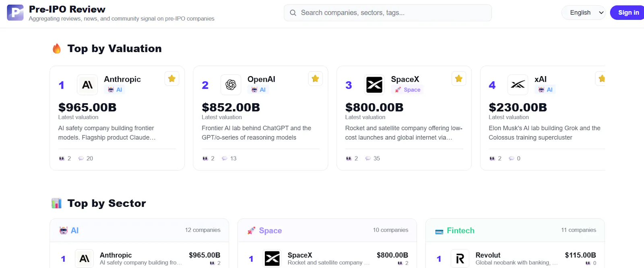Click the $965.00B valuation on Anthropic card
This screenshot has height=268, width=644.
point(87,108)
